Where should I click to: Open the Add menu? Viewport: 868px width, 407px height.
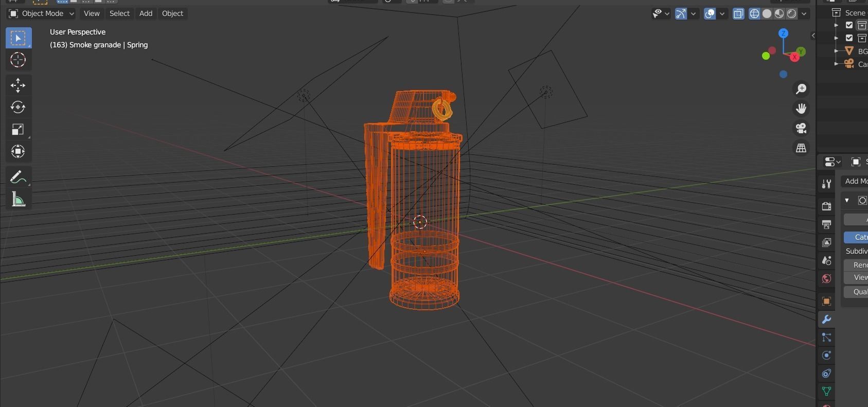146,13
